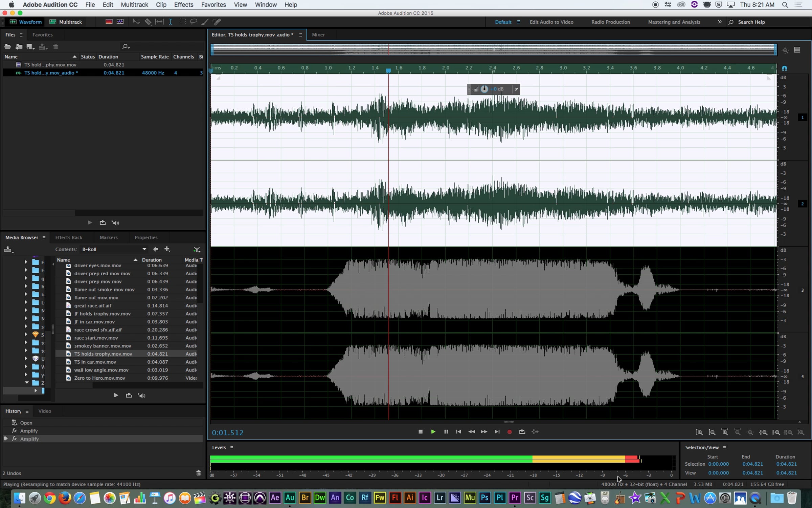
Task: Switch to the Effects Rack tab
Action: 69,237
